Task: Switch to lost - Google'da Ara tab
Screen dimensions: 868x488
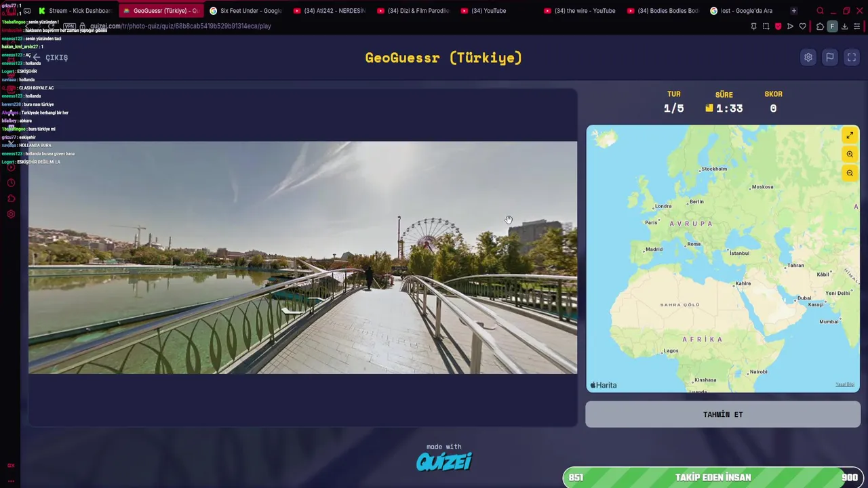Action: tap(747, 11)
